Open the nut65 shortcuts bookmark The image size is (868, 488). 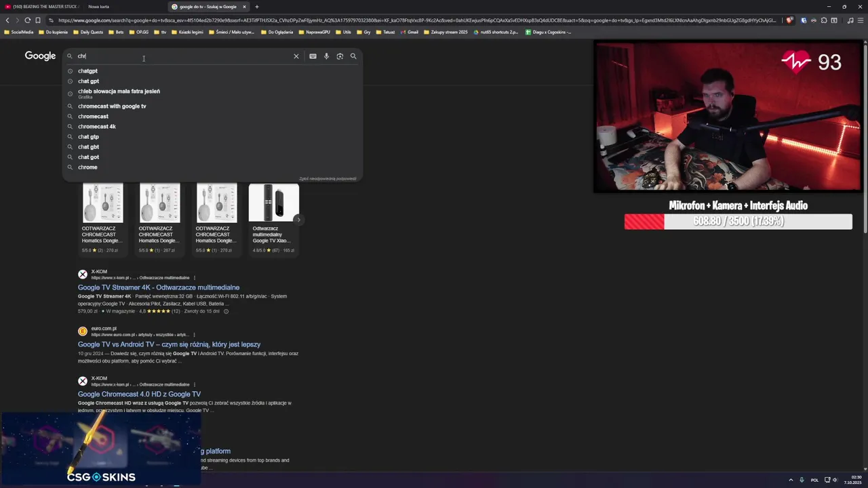click(496, 32)
